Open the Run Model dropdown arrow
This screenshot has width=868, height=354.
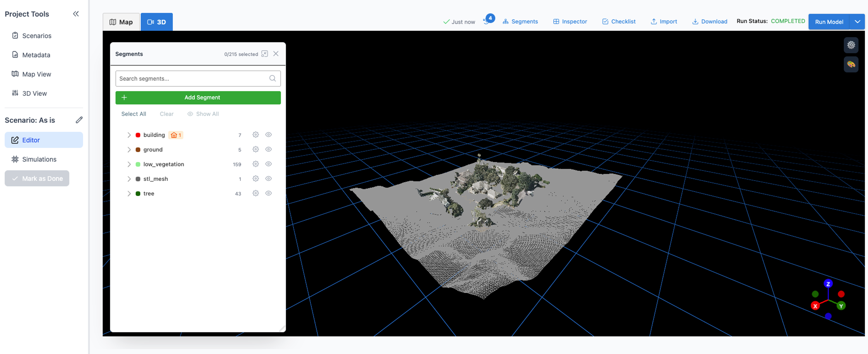tap(857, 21)
